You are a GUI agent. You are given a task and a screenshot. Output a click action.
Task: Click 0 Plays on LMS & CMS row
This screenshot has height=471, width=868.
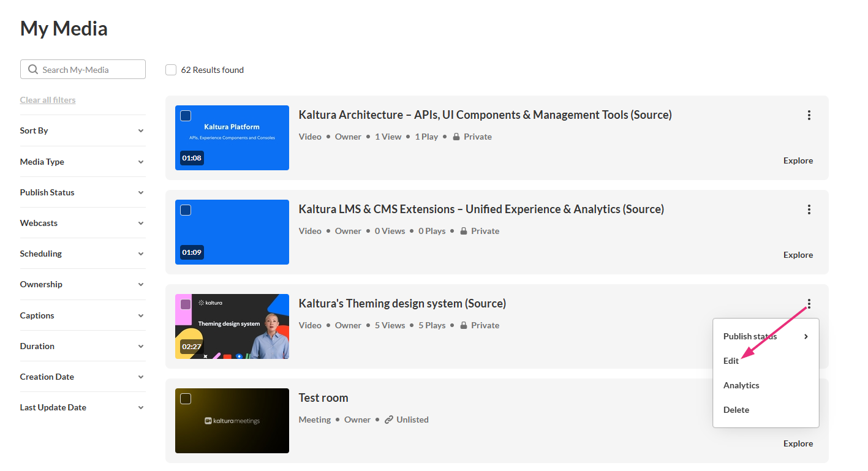click(x=432, y=231)
